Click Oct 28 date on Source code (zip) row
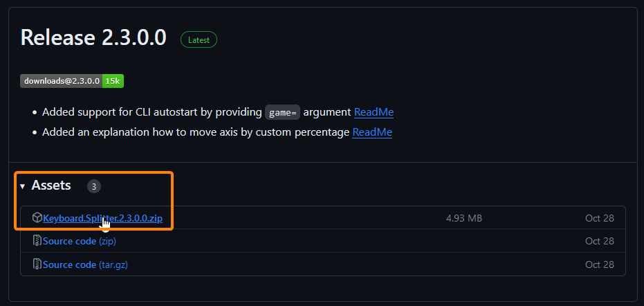The height and width of the screenshot is (306, 644). tap(599, 241)
